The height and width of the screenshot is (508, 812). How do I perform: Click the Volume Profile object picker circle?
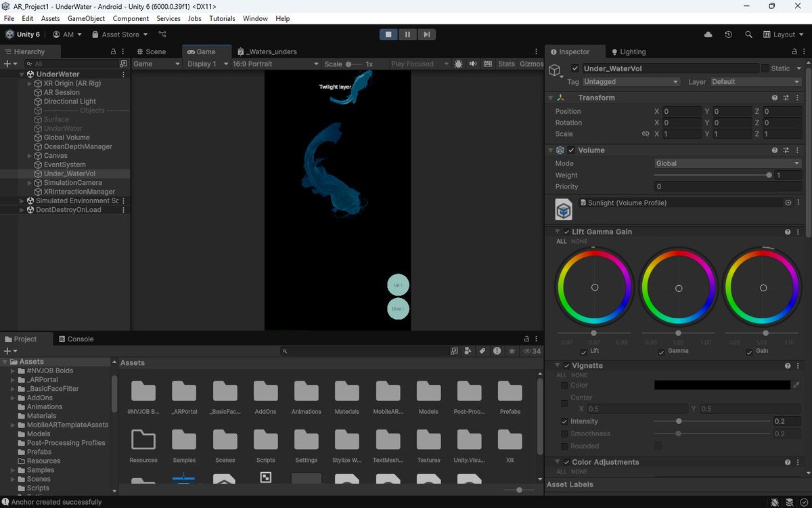788,203
